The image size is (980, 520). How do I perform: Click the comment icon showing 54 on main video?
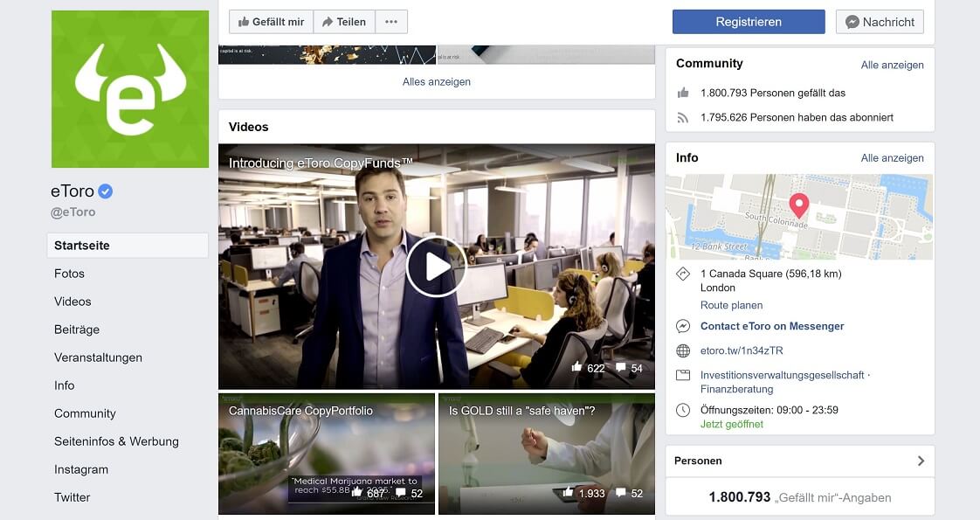[621, 367]
